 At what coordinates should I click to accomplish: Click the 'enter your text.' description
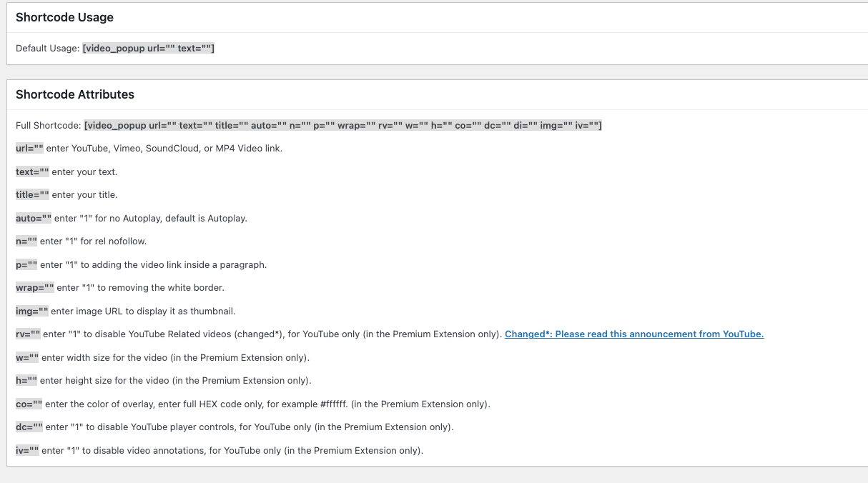pyautogui.click(x=84, y=171)
